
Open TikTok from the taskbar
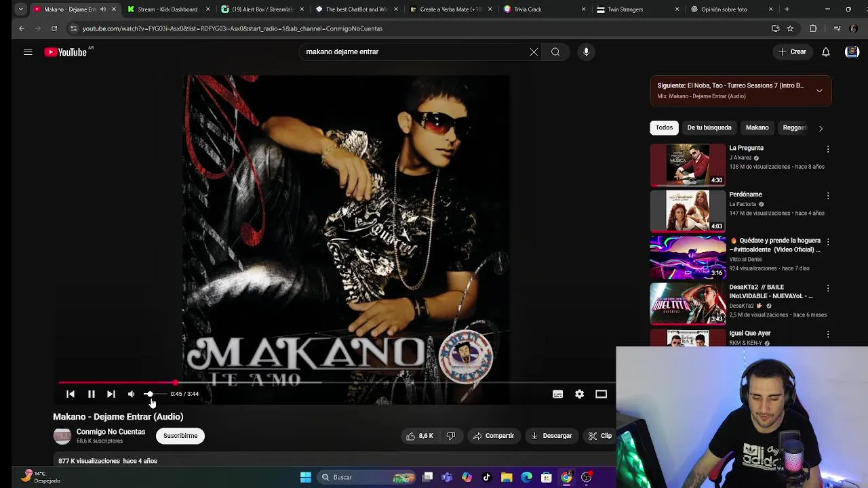486,477
